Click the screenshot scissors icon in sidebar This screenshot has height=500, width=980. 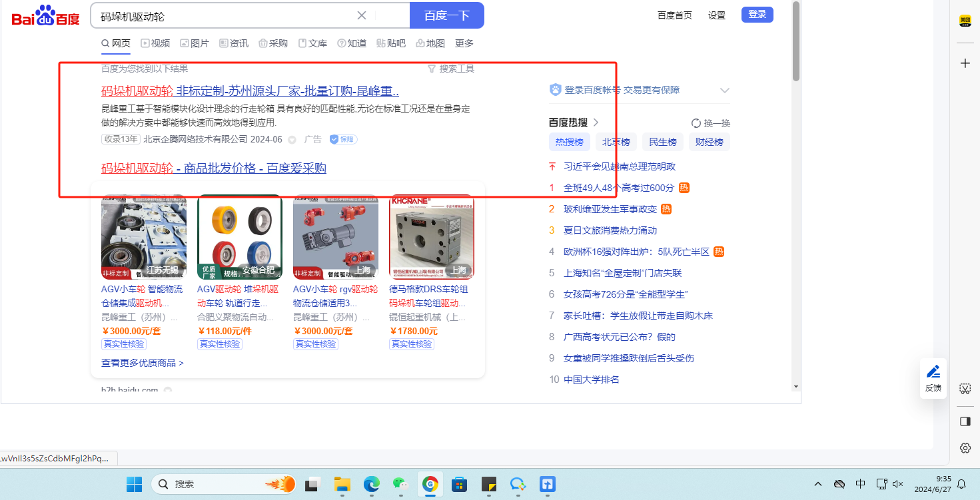(965, 389)
